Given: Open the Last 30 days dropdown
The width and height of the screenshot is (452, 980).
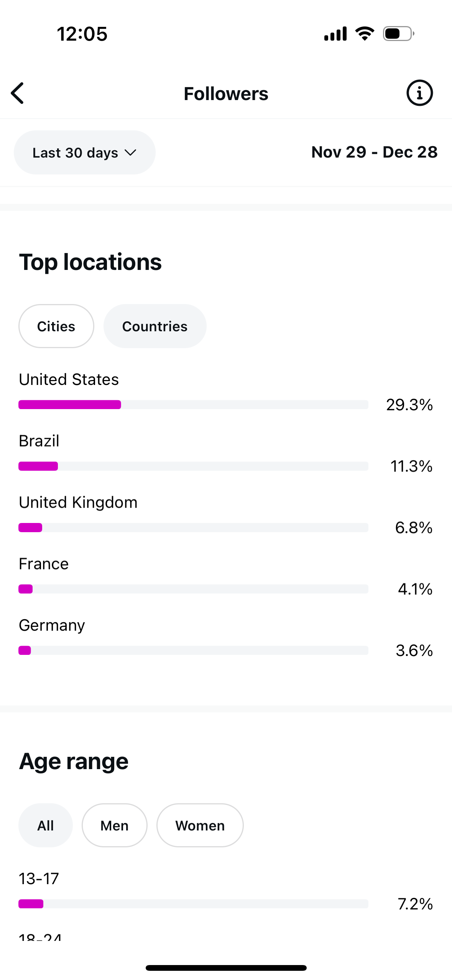Looking at the screenshot, I should [84, 153].
